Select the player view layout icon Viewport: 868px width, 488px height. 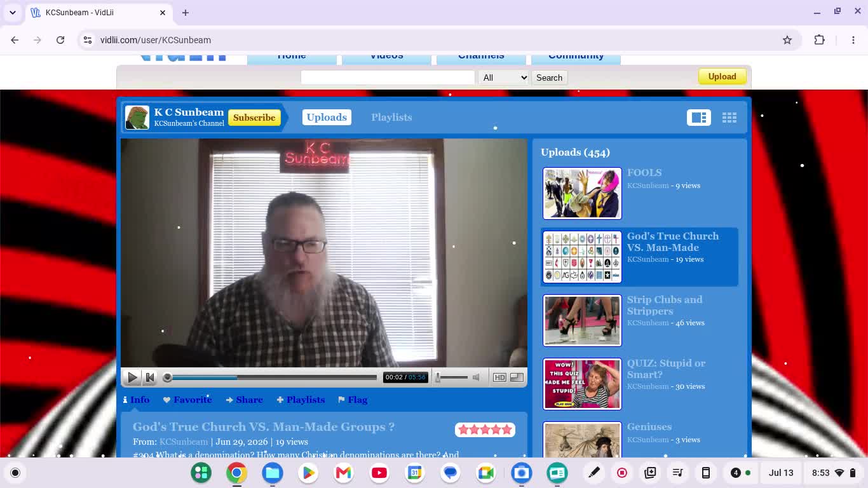point(699,118)
